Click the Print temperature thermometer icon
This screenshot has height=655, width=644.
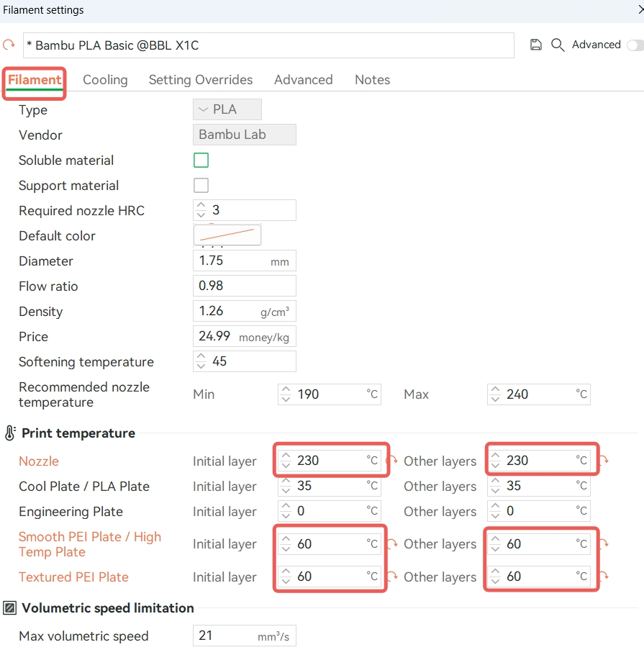coord(10,433)
